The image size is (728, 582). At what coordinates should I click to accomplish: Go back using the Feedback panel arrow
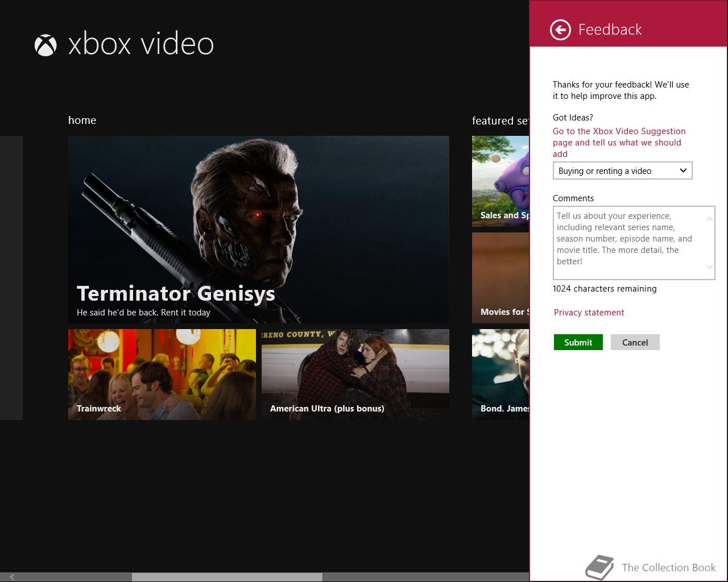[560, 30]
